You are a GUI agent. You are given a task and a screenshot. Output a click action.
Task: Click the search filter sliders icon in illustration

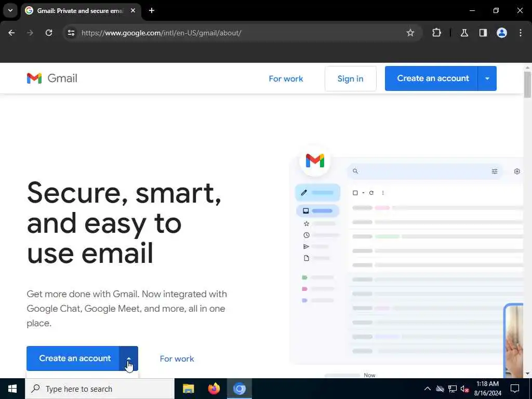coord(495,171)
